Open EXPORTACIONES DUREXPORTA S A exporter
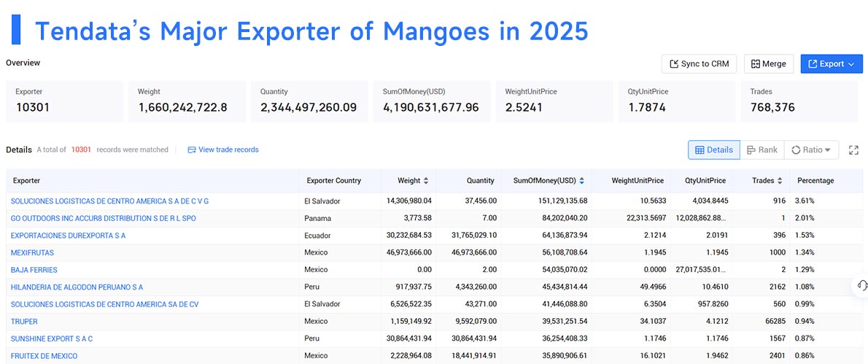Screen dimensions: 868x364 pos(68,235)
